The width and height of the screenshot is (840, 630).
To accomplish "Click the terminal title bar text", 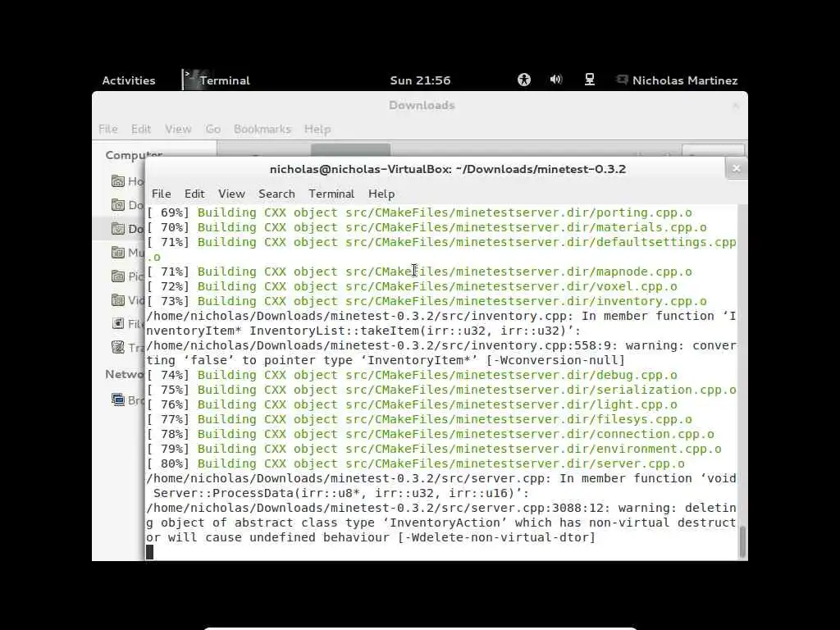I will [448, 169].
